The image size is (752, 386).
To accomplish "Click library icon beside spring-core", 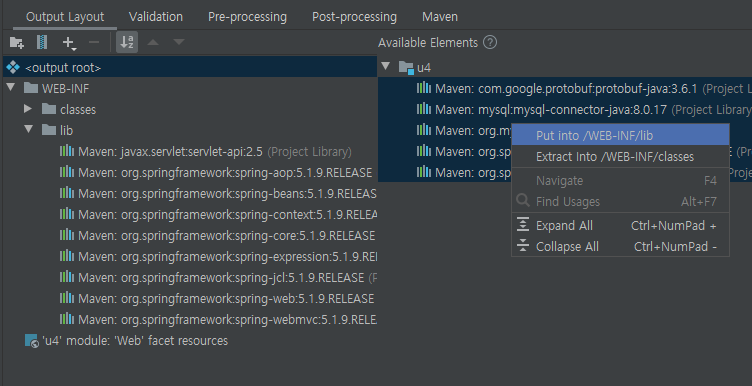I will [67, 235].
